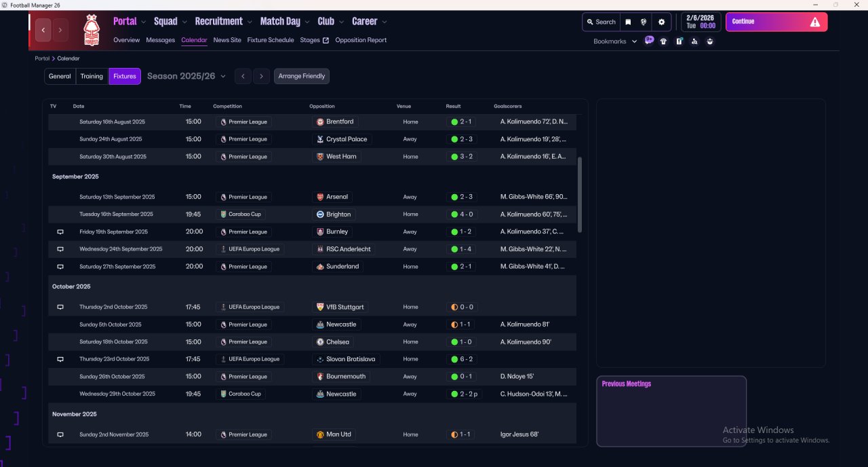Click UEFA Europa League tag on Stuttgart row
This screenshot has height=467, width=868.
250,307
